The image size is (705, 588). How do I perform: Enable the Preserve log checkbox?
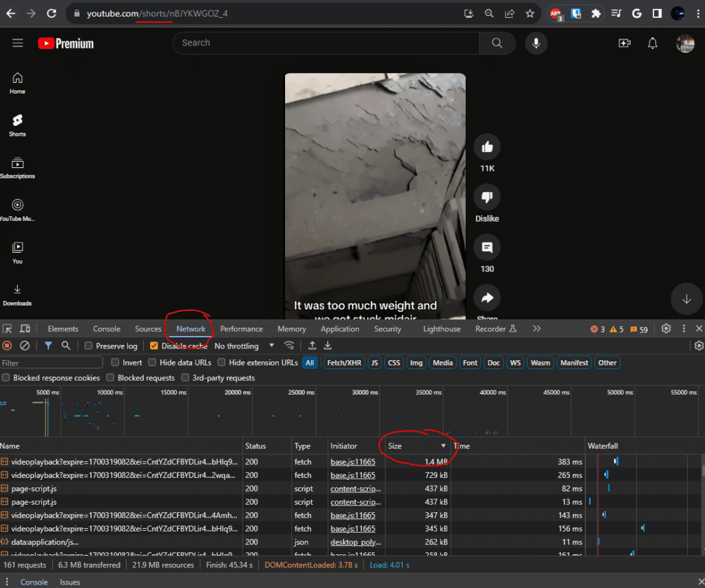pos(89,346)
